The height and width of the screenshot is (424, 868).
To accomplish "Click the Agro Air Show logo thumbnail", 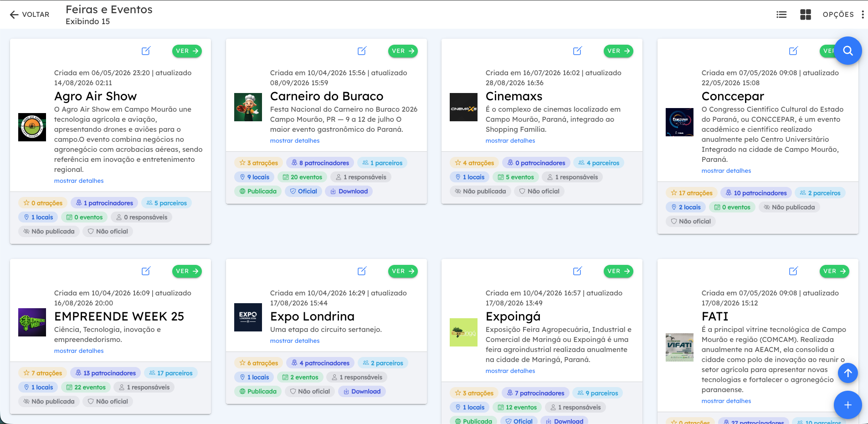I will [32, 127].
